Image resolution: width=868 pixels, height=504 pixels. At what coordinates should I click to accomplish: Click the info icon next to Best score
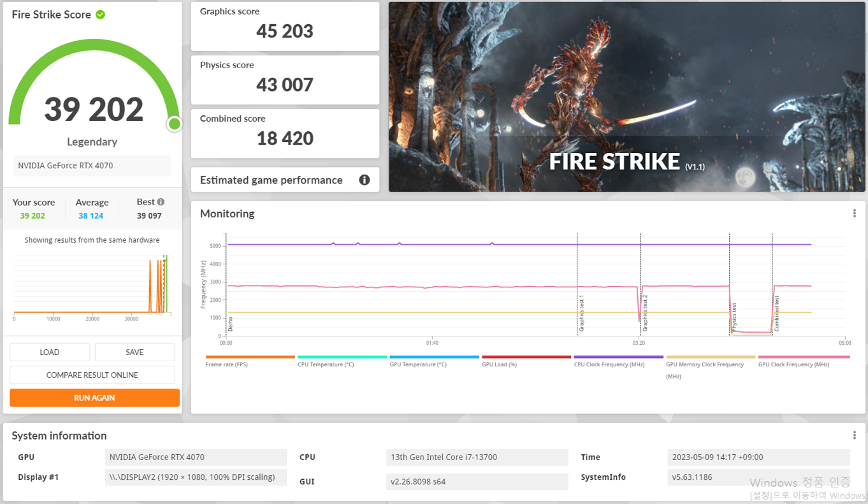[161, 202]
